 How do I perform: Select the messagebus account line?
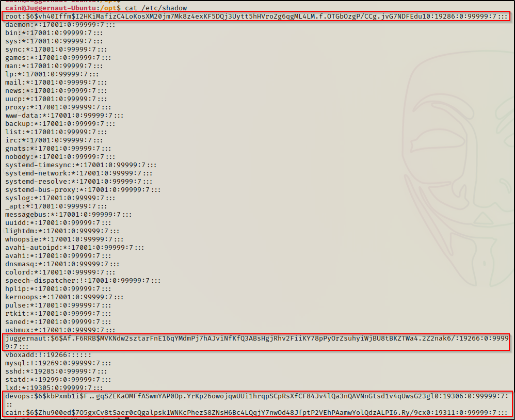(68, 215)
